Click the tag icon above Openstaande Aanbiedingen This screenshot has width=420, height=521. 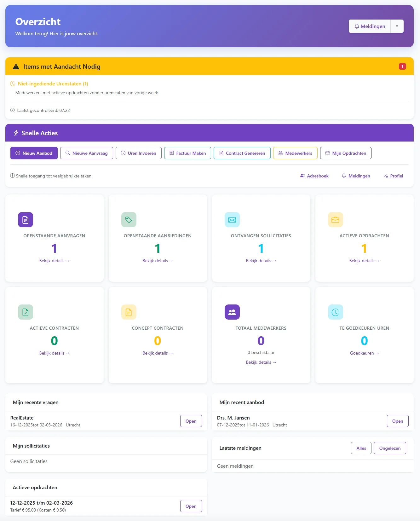(x=129, y=220)
